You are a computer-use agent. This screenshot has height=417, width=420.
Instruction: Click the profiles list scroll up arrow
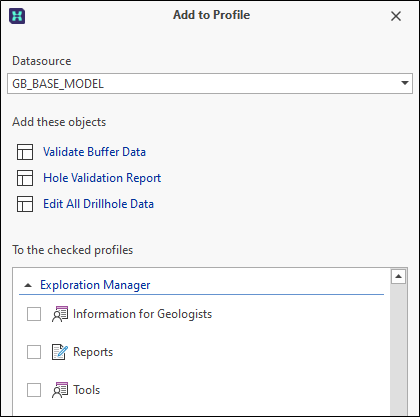398,276
